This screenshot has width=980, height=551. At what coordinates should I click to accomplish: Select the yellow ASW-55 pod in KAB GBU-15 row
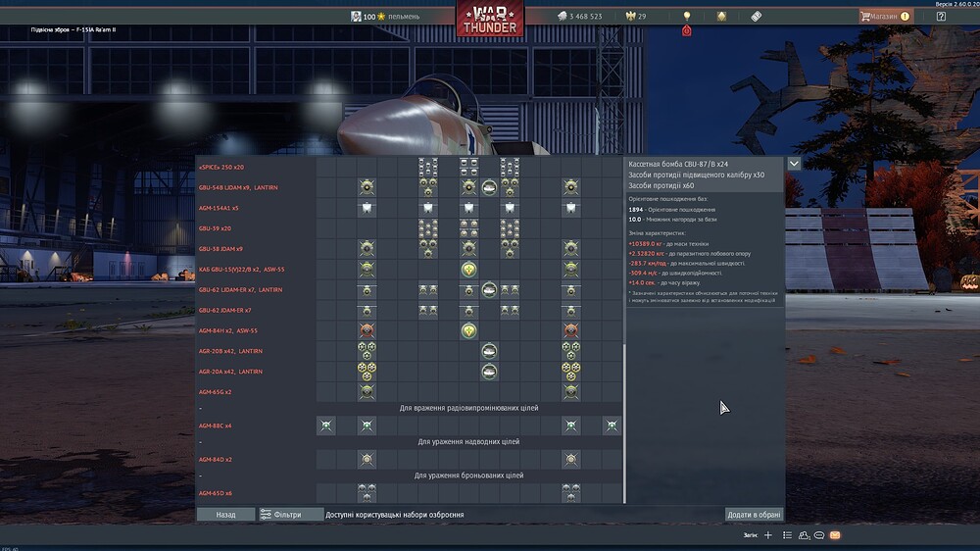click(x=468, y=269)
